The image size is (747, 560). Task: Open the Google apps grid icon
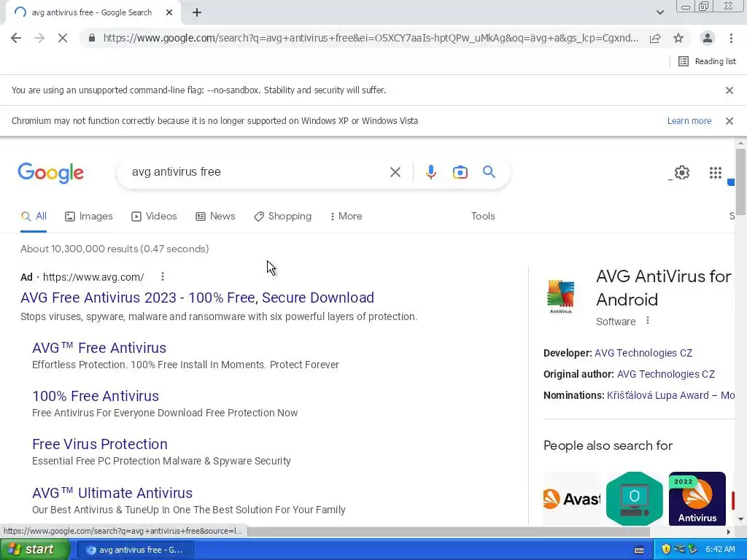pyautogui.click(x=715, y=172)
